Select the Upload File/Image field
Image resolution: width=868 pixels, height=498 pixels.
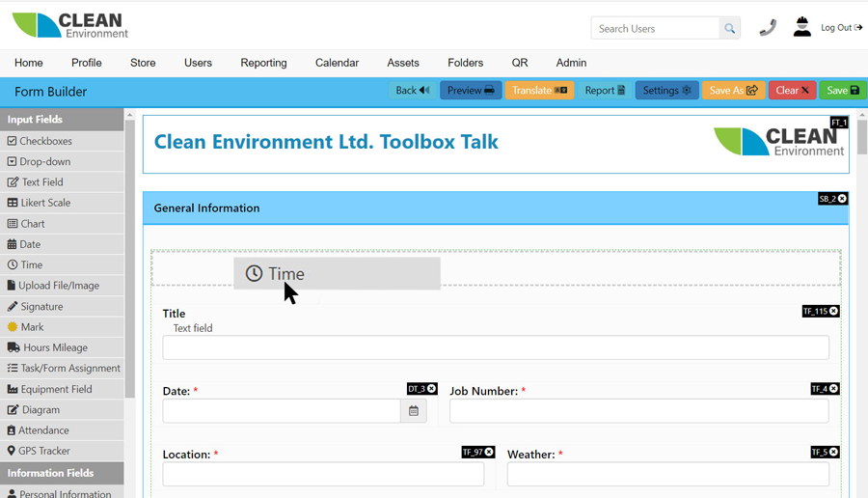coord(62,286)
